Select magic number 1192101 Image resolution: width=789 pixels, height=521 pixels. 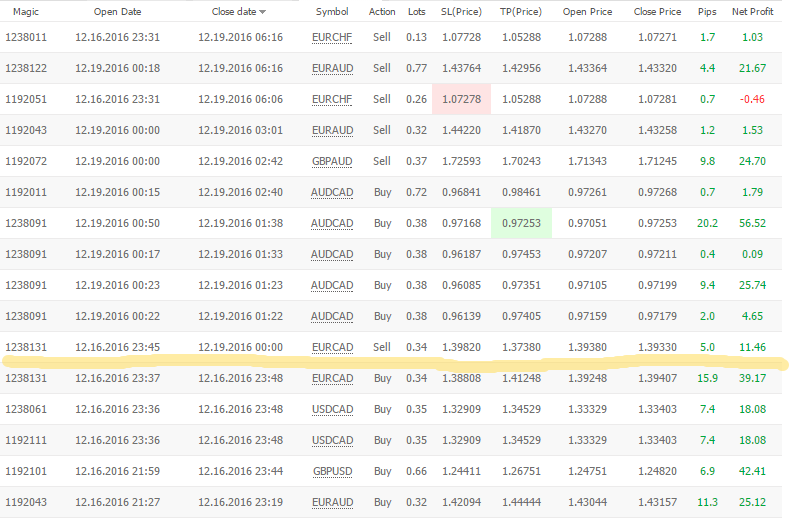coord(26,471)
